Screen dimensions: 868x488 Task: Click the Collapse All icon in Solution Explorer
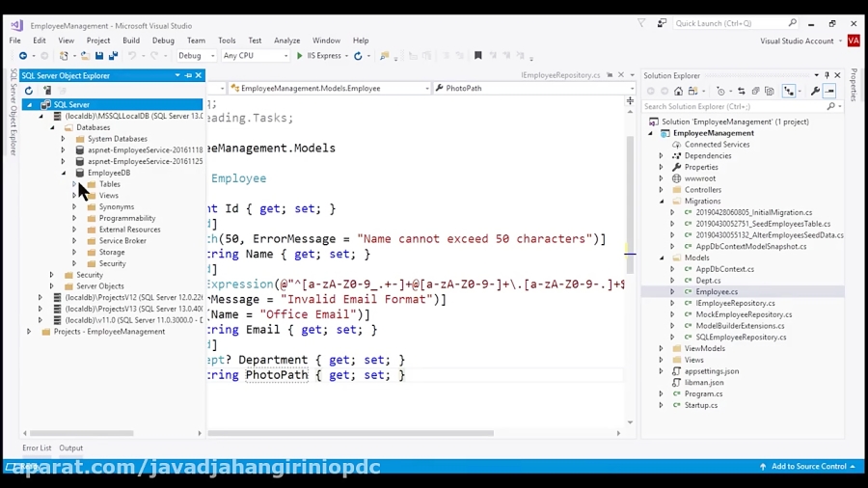[755, 91]
